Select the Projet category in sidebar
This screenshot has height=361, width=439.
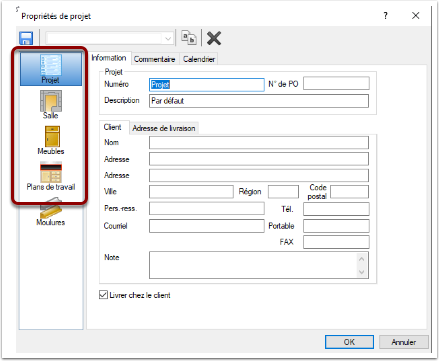(x=51, y=69)
